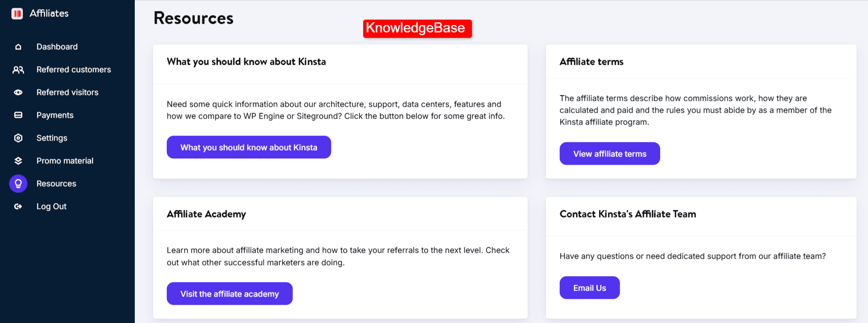The image size is (868, 323).
Task: Click the Resources page heading
Action: [193, 18]
